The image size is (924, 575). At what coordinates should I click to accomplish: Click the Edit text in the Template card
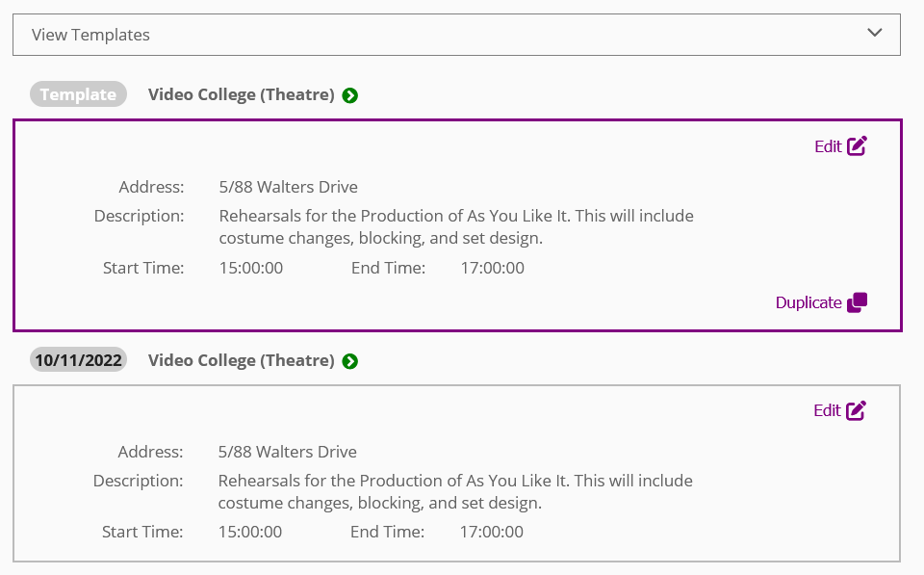click(828, 146)
